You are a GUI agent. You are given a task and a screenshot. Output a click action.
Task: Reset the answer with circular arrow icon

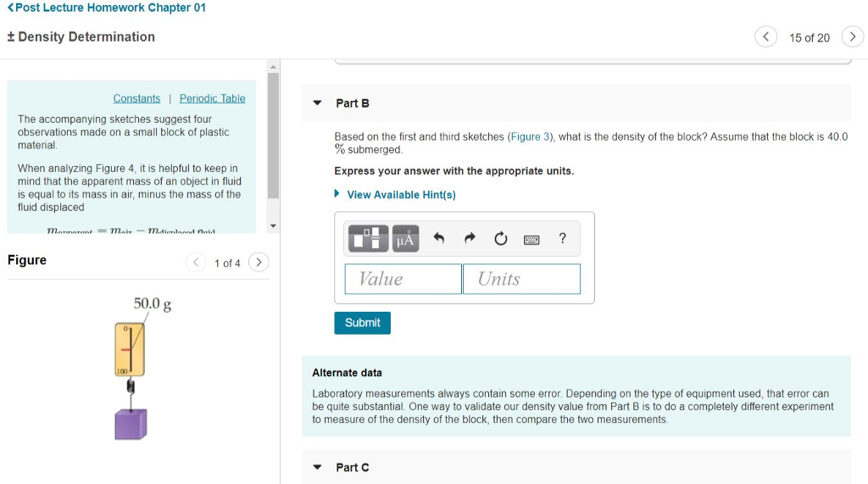tap(500, 239)
